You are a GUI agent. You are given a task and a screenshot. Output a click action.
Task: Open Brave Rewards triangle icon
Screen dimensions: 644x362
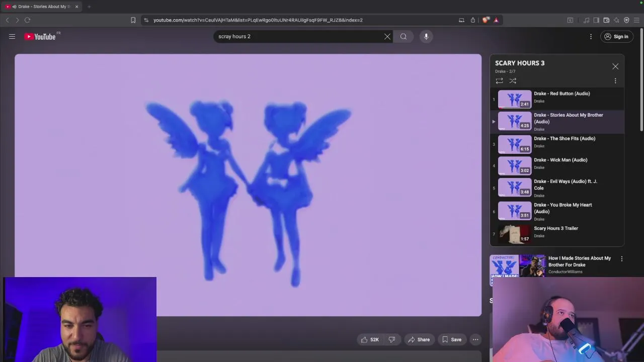(x=496, y=20)
